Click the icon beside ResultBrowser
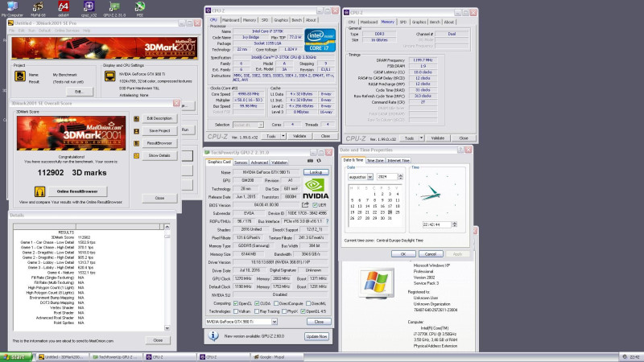This screenshot has width=644, height=362. [x=136, y=143]
